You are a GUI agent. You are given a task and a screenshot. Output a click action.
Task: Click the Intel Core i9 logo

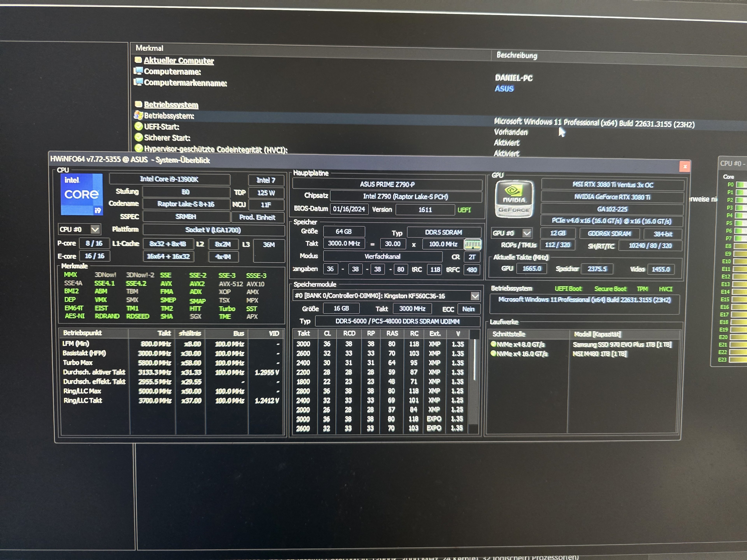click(x=82, y=194)
